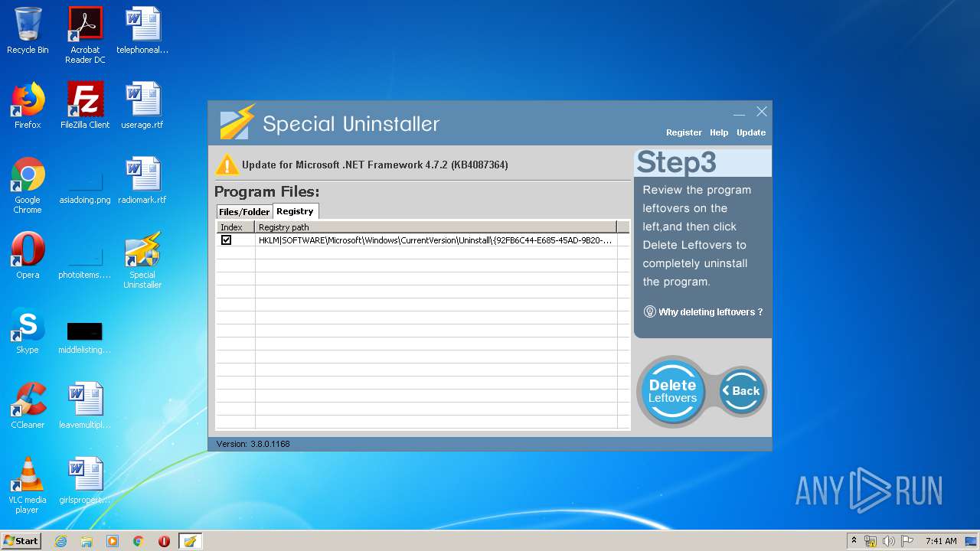Select girlspropert... Word document on desktop
Viewport: 980px width, 551px height.
pyautogui.click(x=85, y=481)
